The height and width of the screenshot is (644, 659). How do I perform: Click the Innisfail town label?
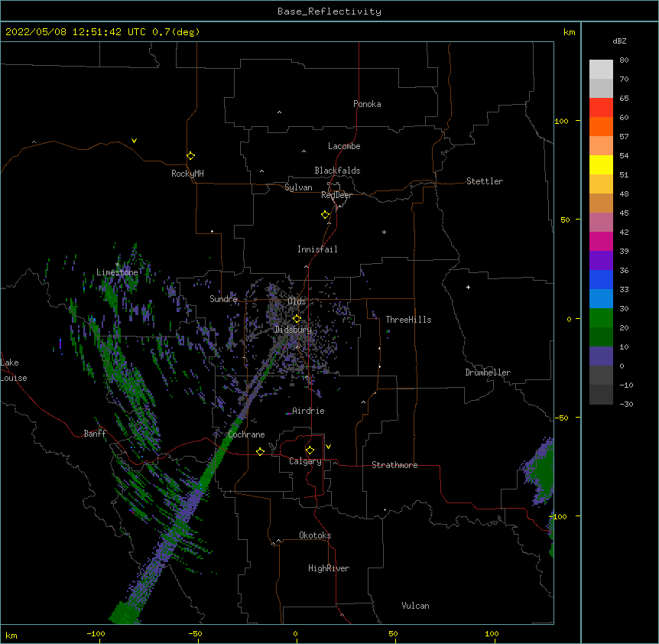click(x=317, y=249)
